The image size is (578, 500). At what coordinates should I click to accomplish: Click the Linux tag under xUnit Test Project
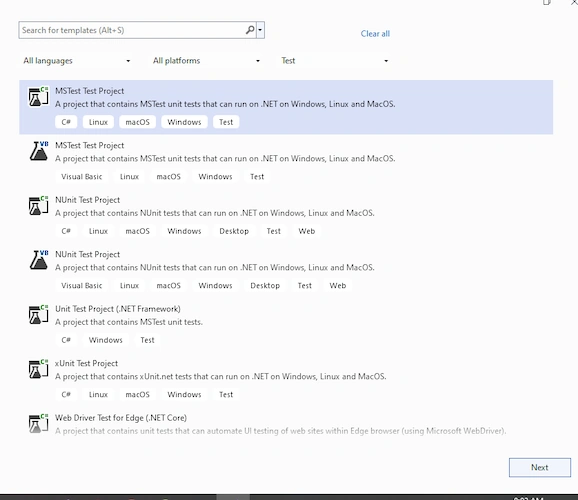coord(98,395)
